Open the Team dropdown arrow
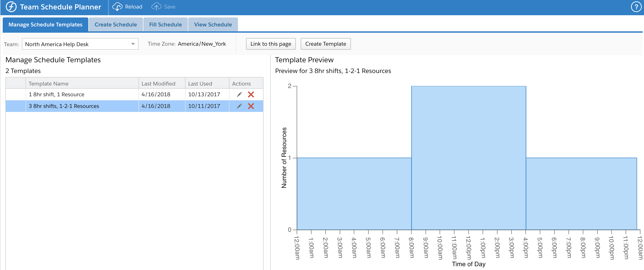Screen dimensions: 644x270 pos(133,44)
